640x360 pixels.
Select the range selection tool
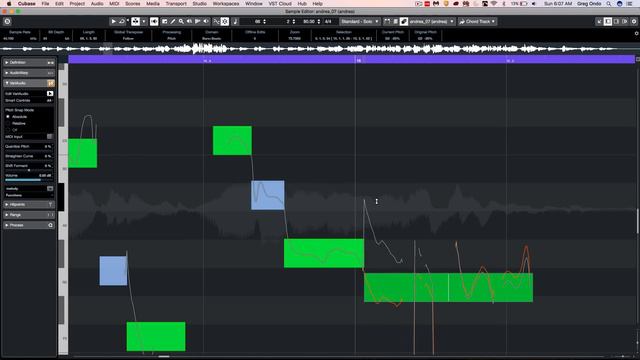tap(164, 21)
